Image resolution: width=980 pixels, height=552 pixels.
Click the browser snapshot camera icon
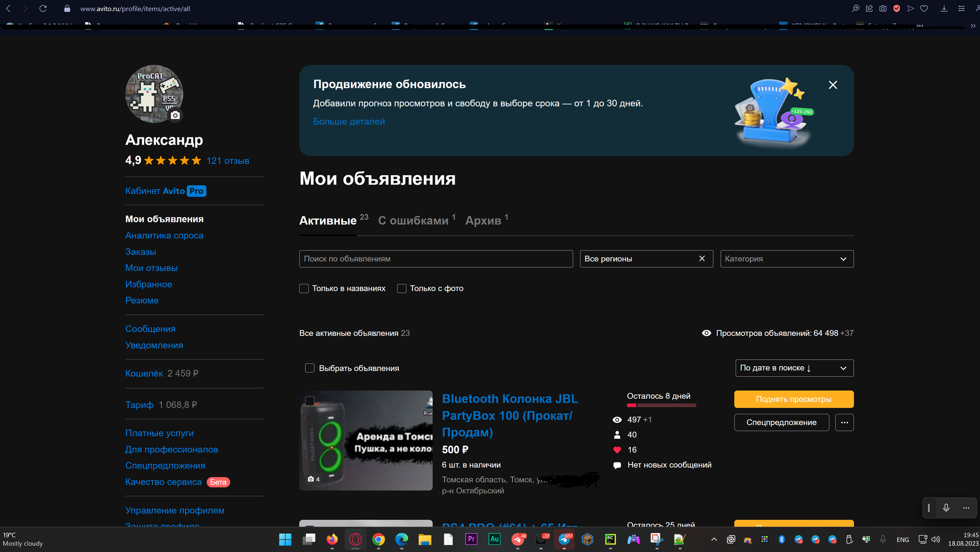(x=883, y=9)
